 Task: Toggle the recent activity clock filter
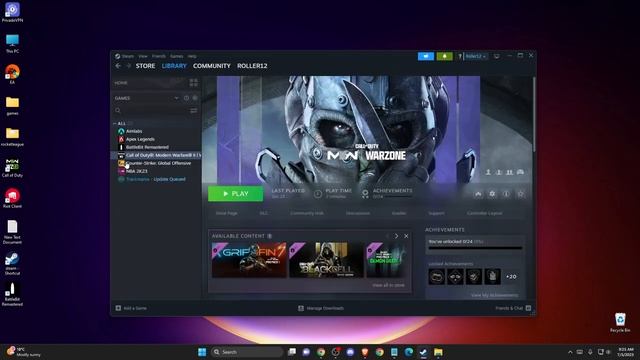[187, 98]
